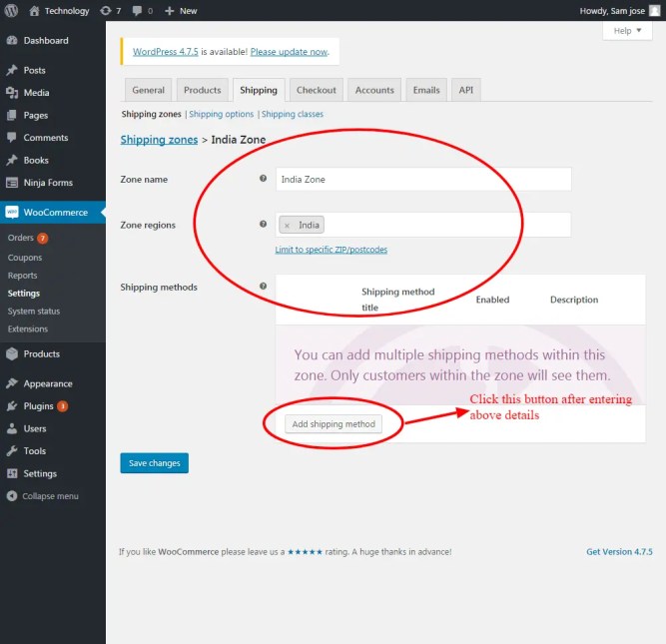
Task: Click the five-star rating link
Action: click(305, 552)
